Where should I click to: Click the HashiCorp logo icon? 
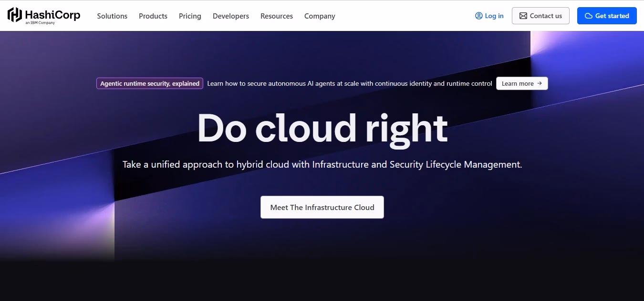coord(15,15)
